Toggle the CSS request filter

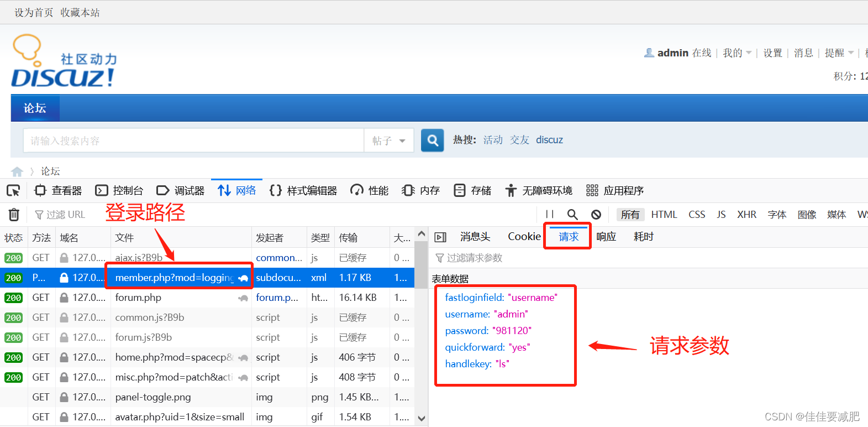point(697,215)
